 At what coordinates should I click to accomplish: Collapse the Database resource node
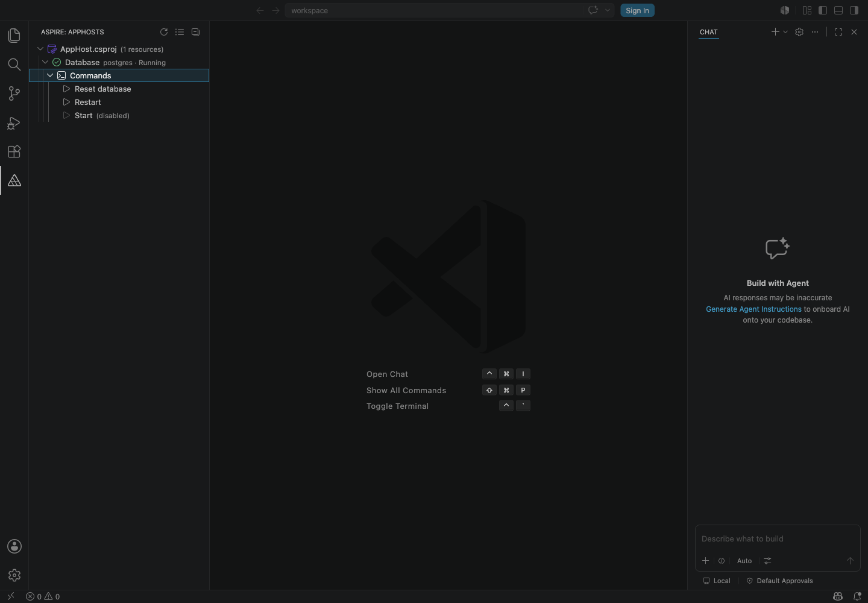pos(45,62)
